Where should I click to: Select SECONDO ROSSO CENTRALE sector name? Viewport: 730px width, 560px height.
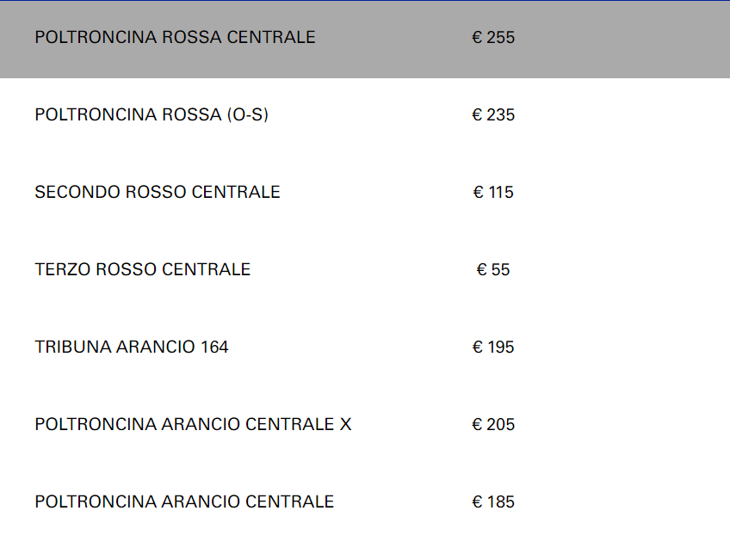coord(158,193)
